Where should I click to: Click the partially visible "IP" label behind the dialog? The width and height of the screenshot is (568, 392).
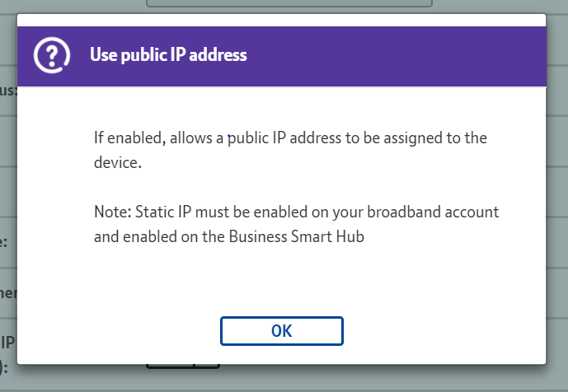(x=8, y=342)
